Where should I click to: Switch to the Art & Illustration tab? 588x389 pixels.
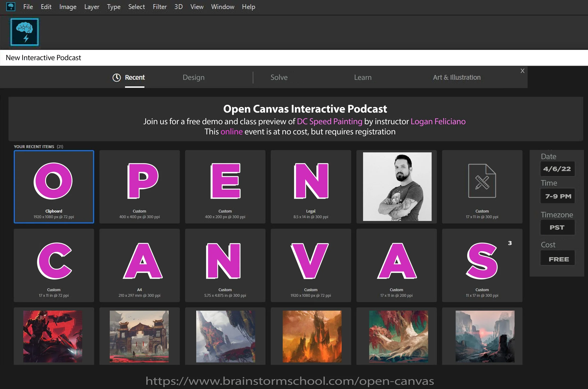[x=457, y=77]
